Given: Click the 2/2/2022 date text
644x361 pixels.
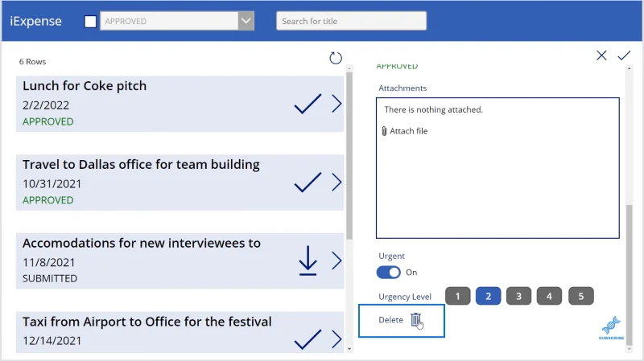Looking at the screenshot, I should (x=46, y=105).
